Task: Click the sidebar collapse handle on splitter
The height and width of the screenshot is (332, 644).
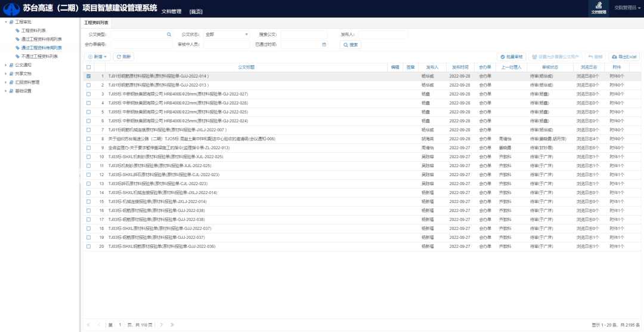Action: (x=80, y=176)
